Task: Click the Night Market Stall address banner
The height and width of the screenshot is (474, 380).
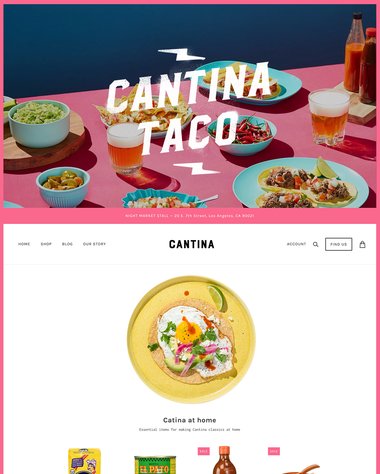Action: click(190, 216)
